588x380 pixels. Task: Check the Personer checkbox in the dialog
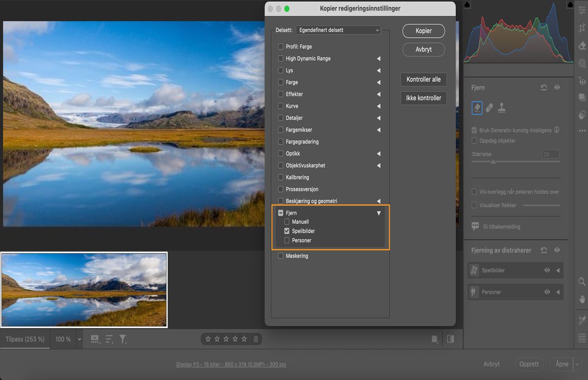coord(287,240)
